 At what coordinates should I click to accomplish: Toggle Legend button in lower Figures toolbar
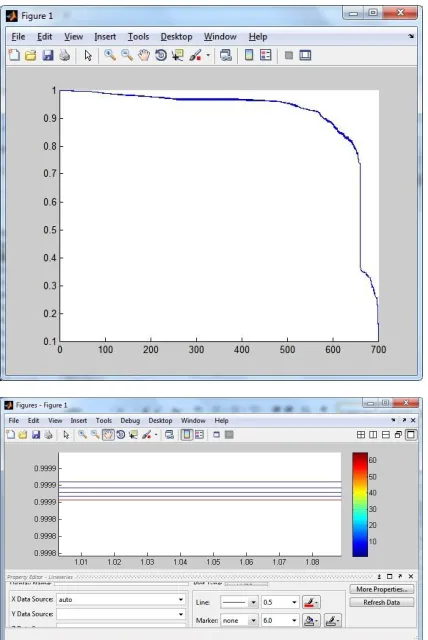tap(199, 435)
